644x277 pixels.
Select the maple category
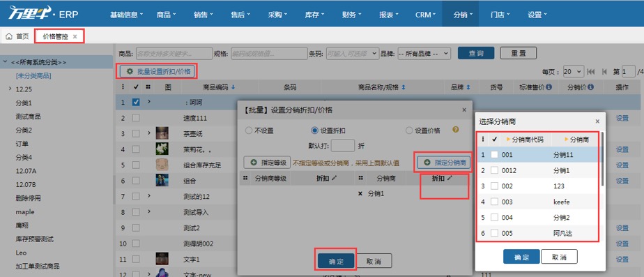(25, 211)
